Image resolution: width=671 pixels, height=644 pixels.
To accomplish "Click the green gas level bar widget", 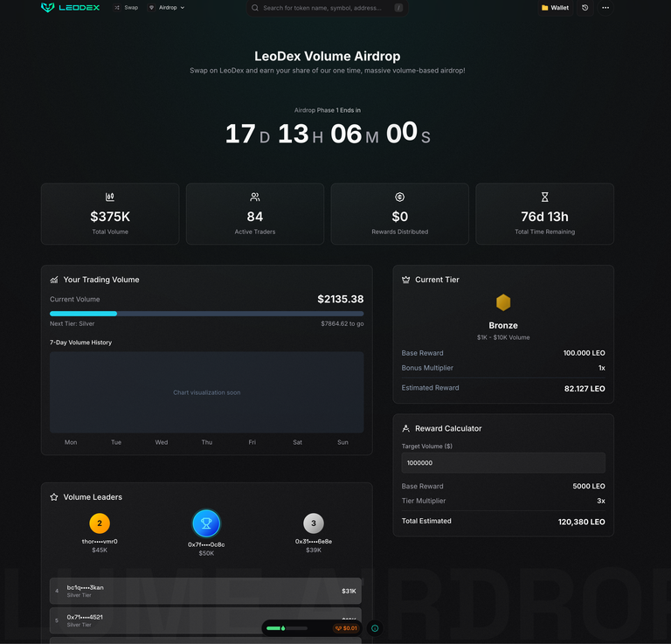I will [287, 628].
